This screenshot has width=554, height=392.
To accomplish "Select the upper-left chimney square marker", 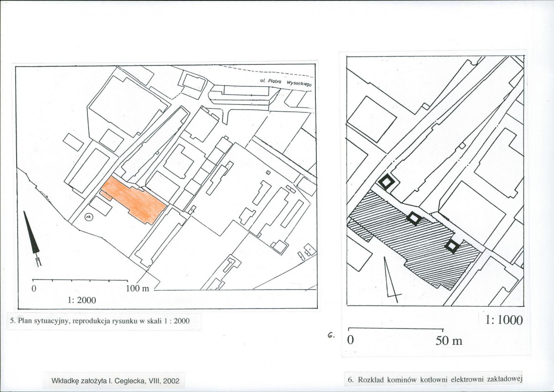I will pyautogui.click(x=385, y=182).
